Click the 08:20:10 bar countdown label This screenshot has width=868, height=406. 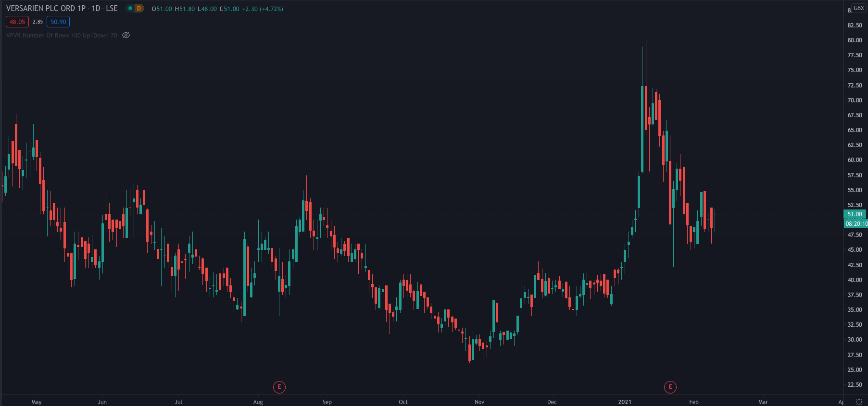[856, 223]
